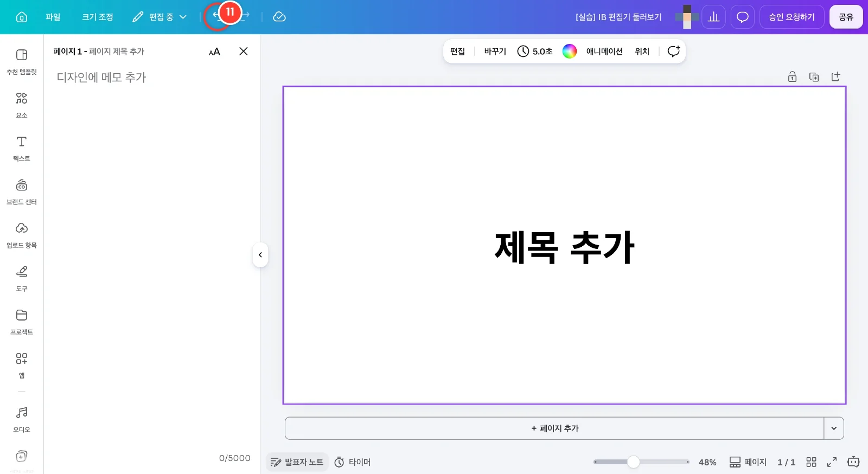Open the 프로젝트 folder panel

22,322
